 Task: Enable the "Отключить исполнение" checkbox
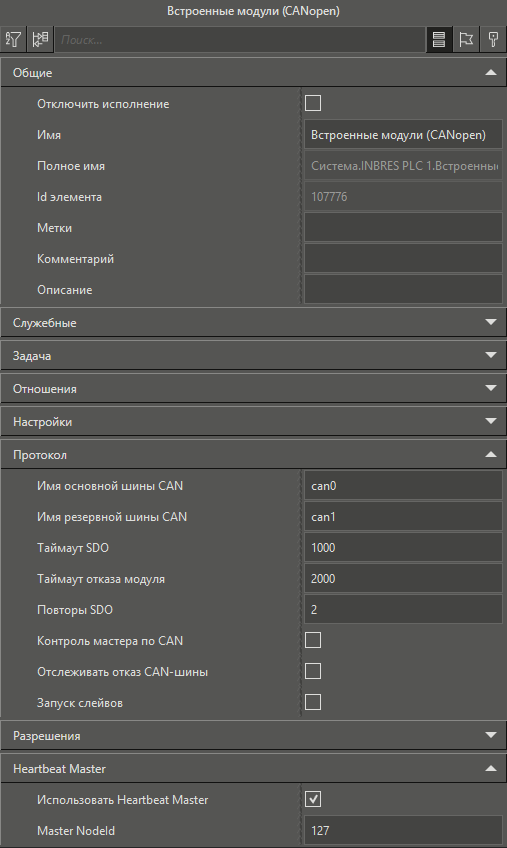click(x=313, y=103)
